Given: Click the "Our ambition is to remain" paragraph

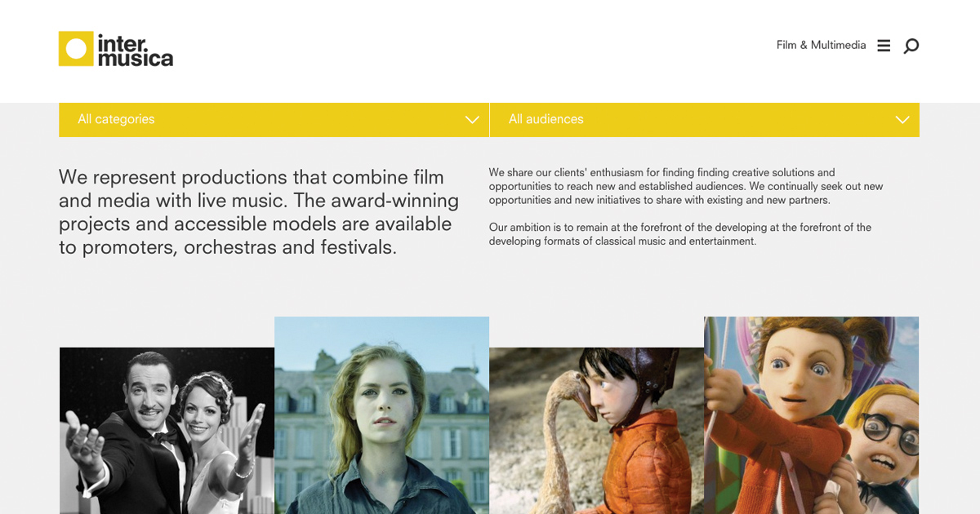Looking at the screenshot, I should coord(680,234).
